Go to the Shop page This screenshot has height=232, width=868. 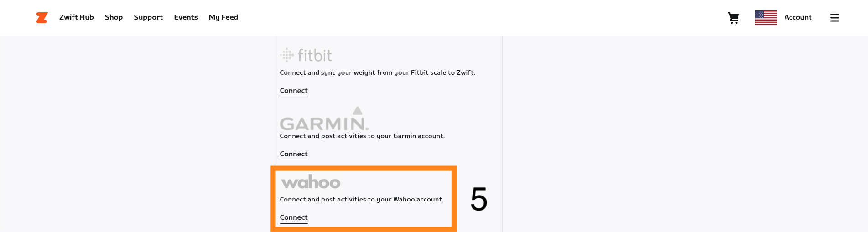coord(114,17)
